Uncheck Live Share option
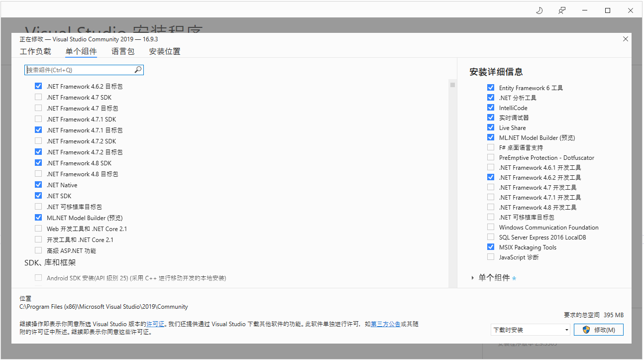Image resolution: width=644 pixels, height=362 pixels. tap(491, 127)
